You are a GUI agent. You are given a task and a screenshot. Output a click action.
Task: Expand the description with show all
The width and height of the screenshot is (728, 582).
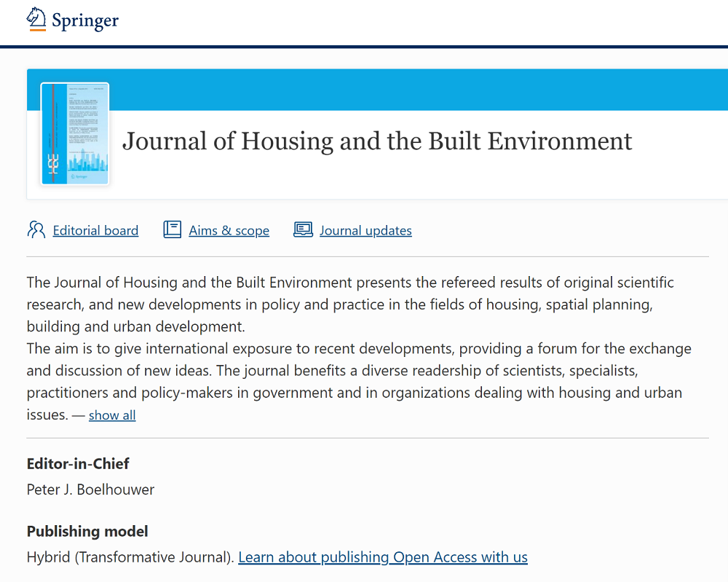point(112,415)
